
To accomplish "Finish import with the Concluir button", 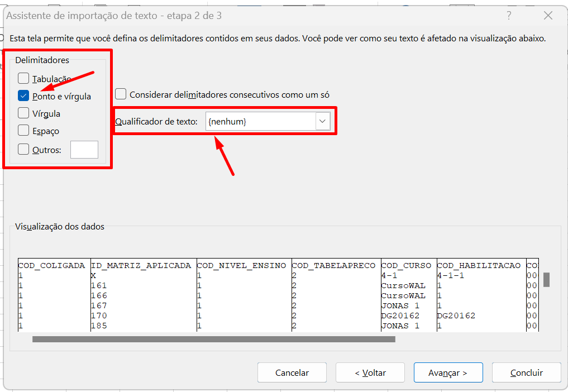I will click(526, 372).
